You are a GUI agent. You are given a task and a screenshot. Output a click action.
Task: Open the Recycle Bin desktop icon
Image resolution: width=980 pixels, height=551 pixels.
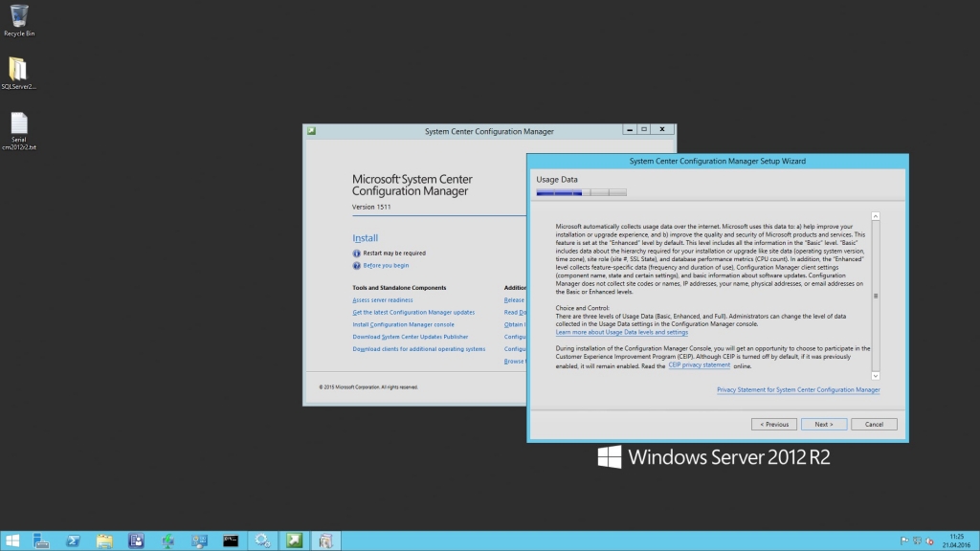[x=19, y=17]
